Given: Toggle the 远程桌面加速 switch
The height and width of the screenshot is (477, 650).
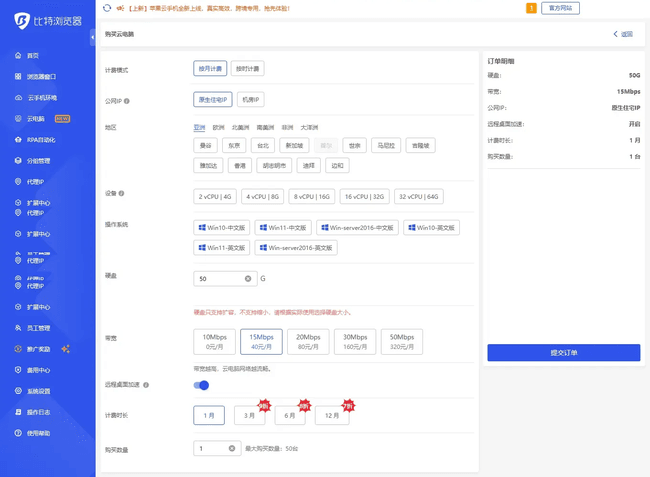Looking at the screenshot, I should [x=201, y=385].
